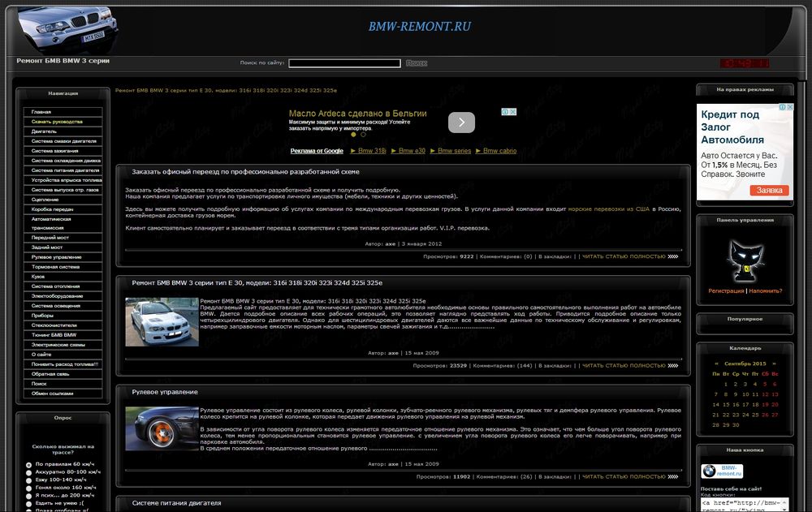The height and width of the screenshot is (512, 812).
Task: Click 'Заказать офисный переезд' article title
Action: pyautogui.click(x=245, y=172)
